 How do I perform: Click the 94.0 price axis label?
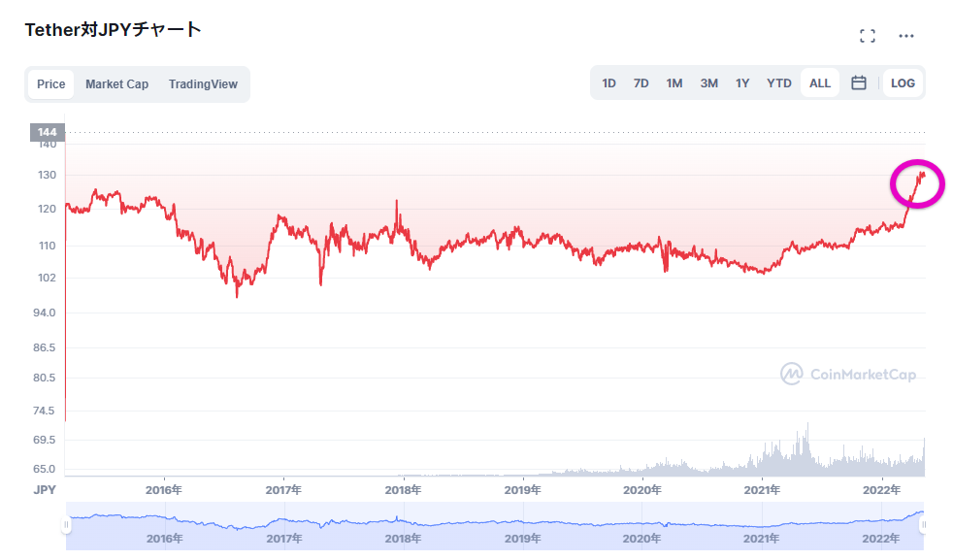(45, 313)
